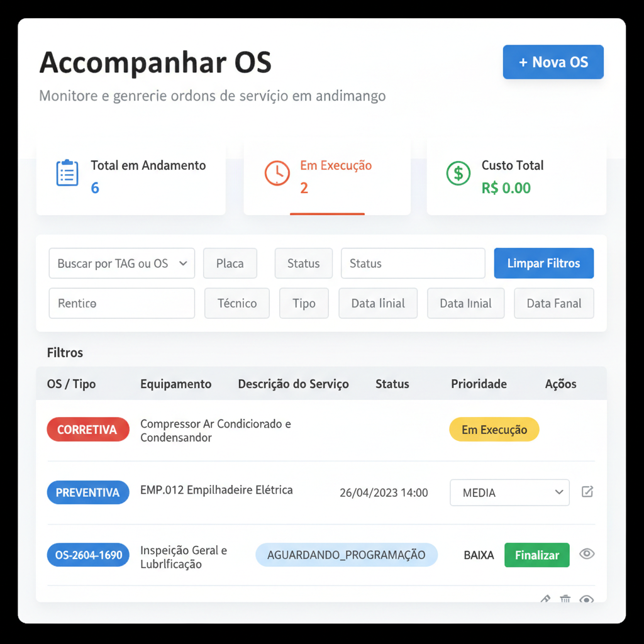This screenshot has height=644, width=644.
Task: View details via eye icon beside Finalizar
Action: 587,554
